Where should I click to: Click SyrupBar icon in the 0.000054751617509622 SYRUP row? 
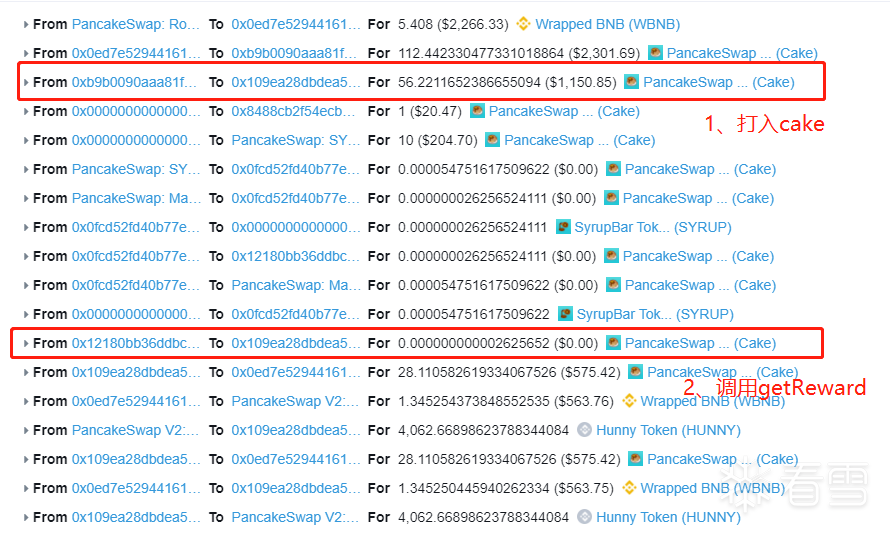pos(565,313)
